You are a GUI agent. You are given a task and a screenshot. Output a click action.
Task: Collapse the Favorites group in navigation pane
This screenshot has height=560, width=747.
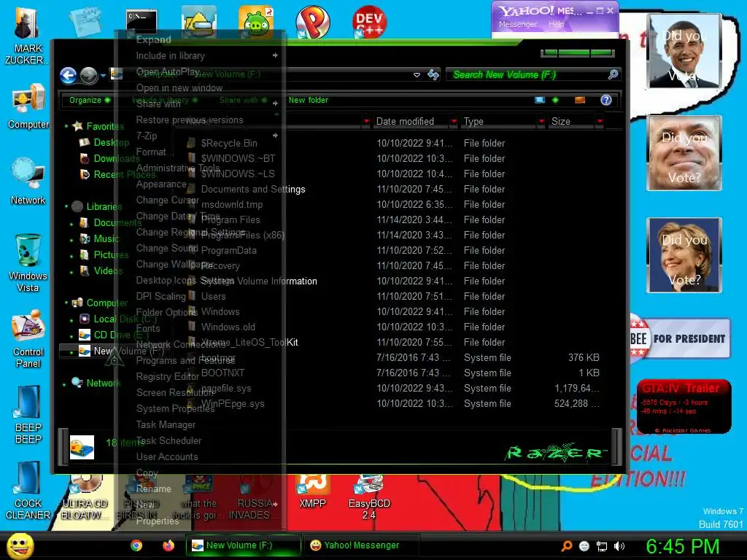66,127
